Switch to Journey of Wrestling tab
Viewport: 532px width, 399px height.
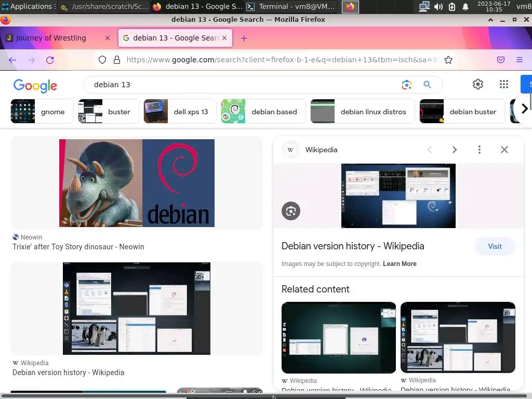(57, 38)
